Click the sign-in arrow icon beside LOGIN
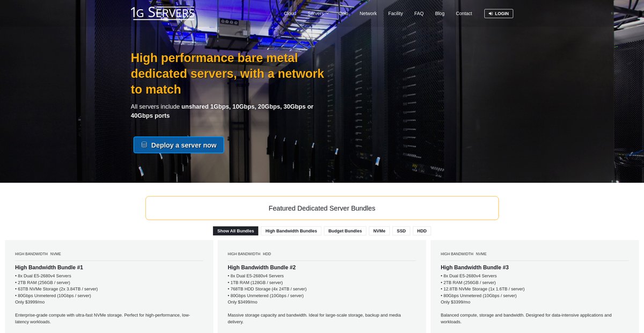644x333 pixels. (491, 13)
